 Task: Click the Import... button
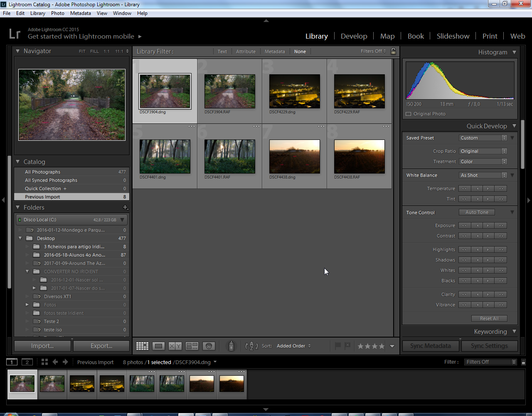(42, 346)
